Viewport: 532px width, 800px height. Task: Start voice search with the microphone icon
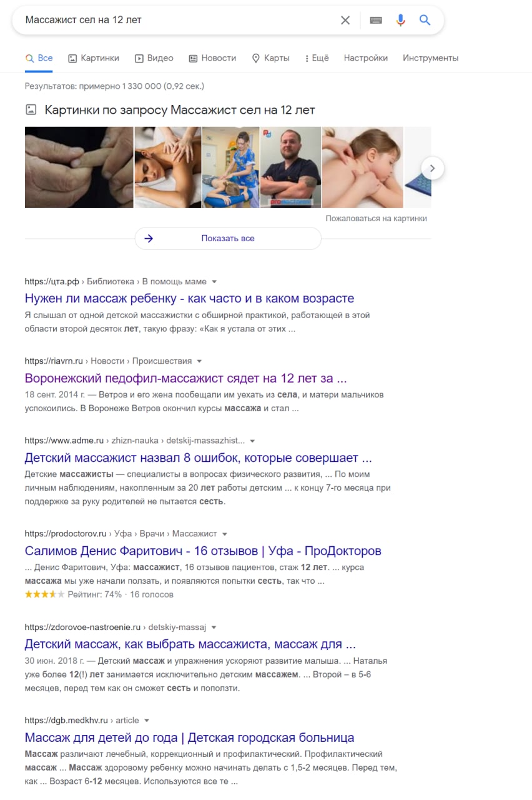[401, 20]
